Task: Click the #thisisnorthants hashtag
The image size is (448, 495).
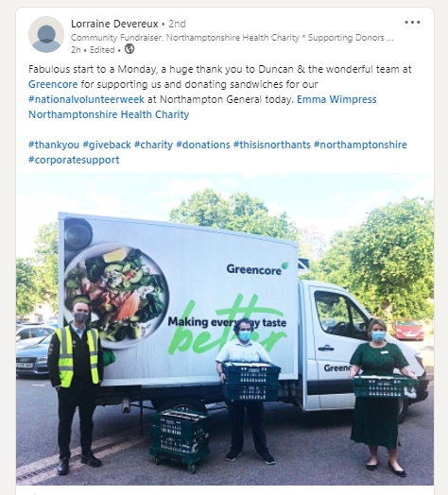Action: 272,145
